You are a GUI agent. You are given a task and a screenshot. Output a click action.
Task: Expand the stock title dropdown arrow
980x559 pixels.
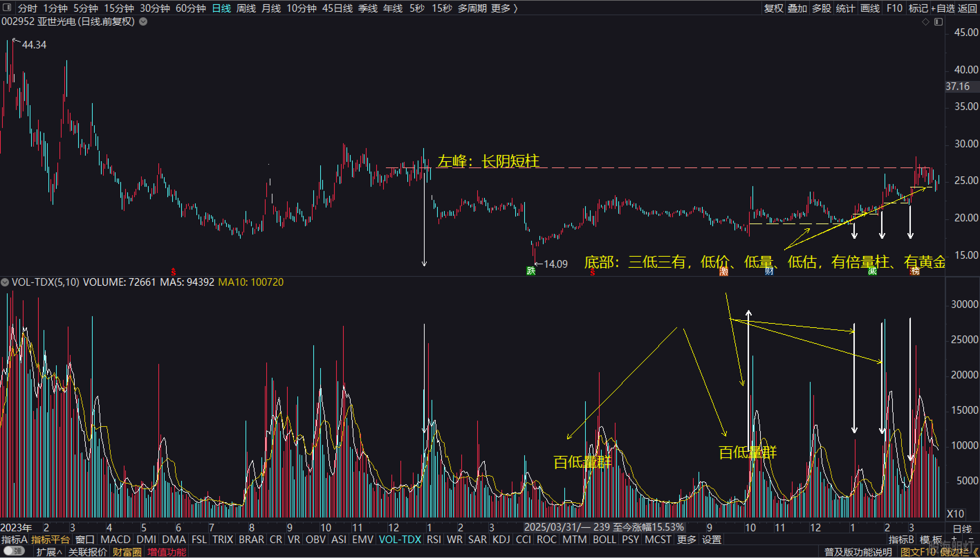point(143,21)
